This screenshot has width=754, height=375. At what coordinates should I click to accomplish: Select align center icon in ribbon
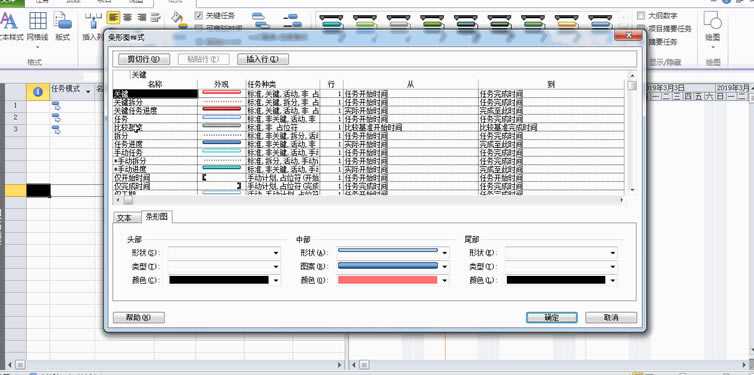pyautogui.click(x=127, y=18)
